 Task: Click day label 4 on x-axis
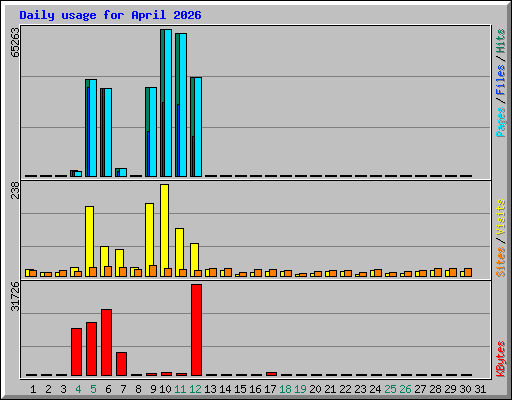click(x=78, y=389)
